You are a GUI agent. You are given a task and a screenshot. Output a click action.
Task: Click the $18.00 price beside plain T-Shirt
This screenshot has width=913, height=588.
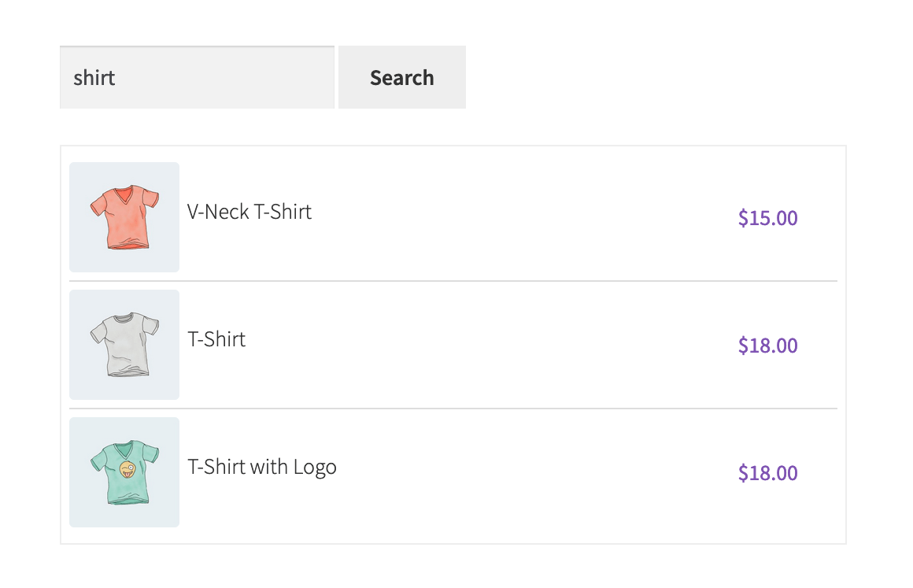pyautogui.click(x=767, y=346)
